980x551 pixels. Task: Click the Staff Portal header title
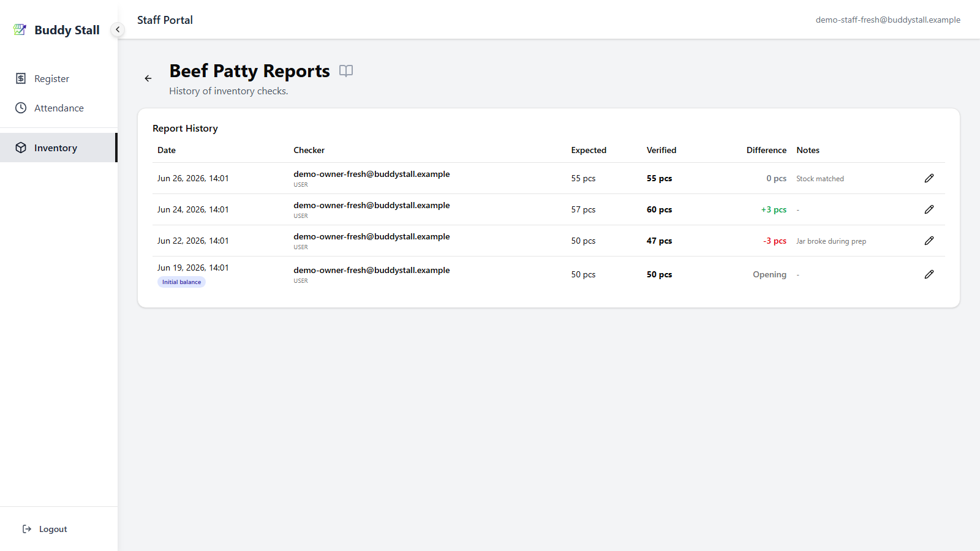(x=165, y=20)
